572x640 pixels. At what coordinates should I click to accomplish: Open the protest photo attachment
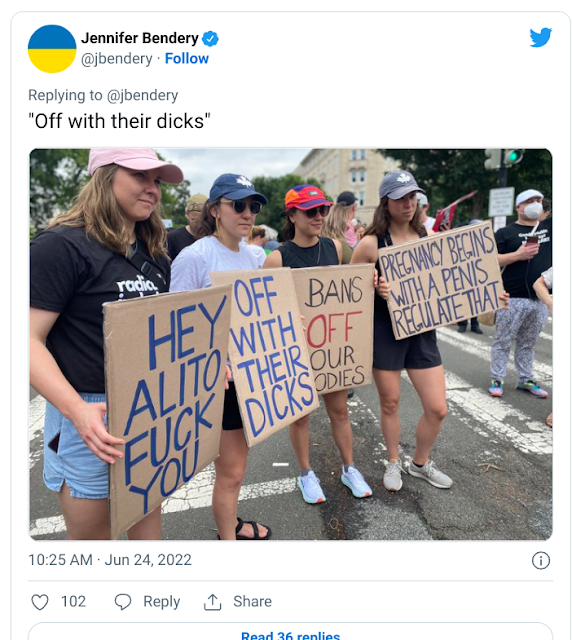pos(291,344)
